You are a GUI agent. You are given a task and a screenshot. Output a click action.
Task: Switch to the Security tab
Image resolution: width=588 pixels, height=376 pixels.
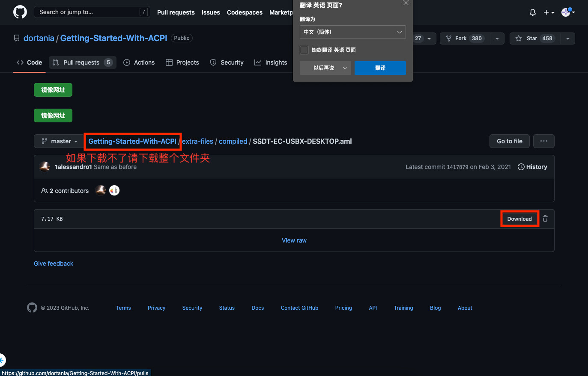[x=227, y=62]
